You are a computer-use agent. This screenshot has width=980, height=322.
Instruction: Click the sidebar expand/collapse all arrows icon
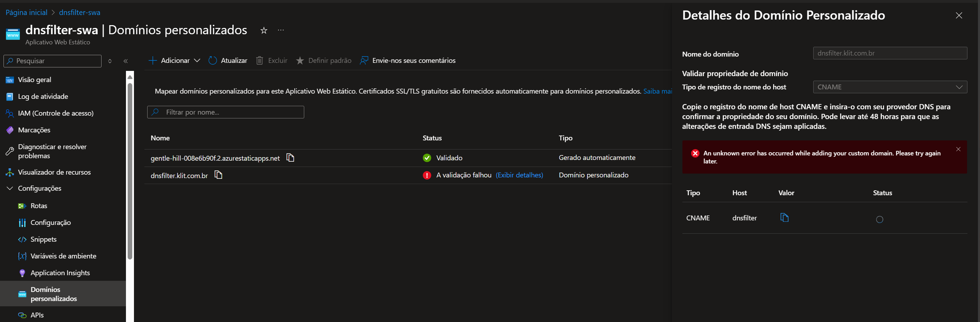(110, 61)
